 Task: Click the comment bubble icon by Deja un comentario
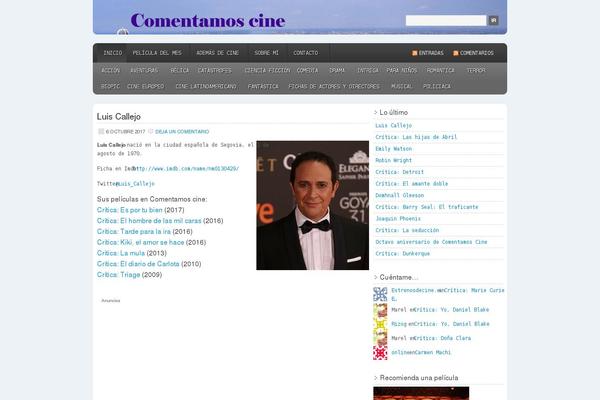pyautogui.click(x=150, y=131)
